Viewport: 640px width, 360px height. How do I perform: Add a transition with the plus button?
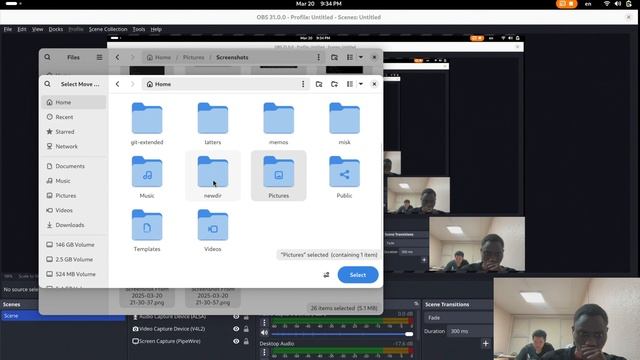486,344
